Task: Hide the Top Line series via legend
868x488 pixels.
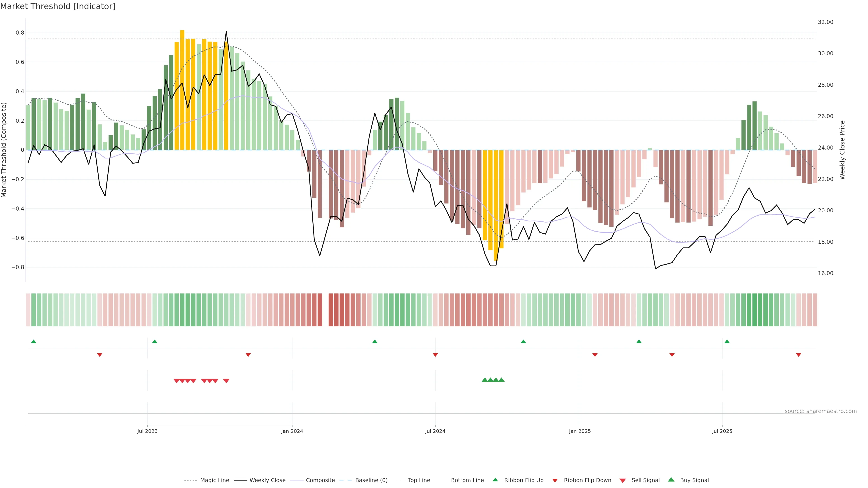Action: click(x=419, y=480)
